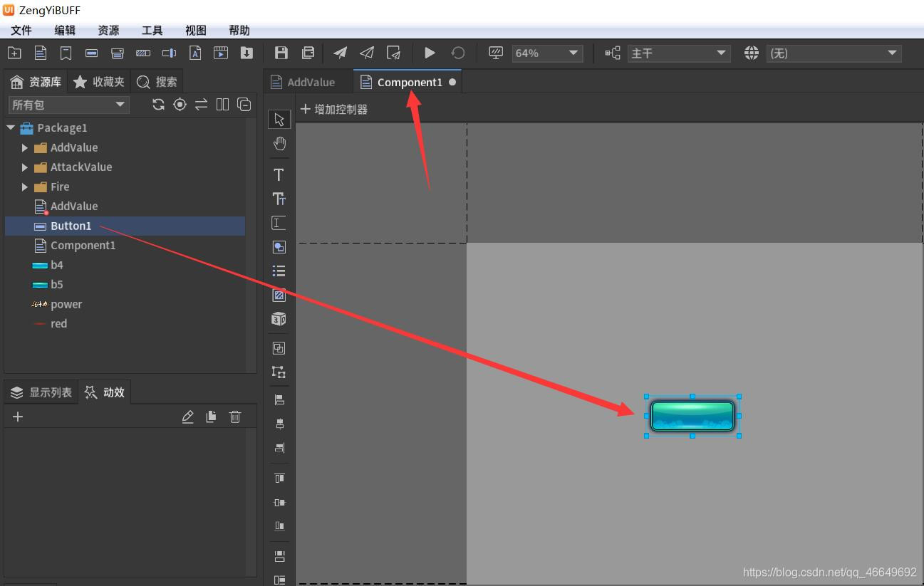Toggle two-column library view icon
Image resolution: width=924 pixels, height=586 pixels.
[x=223, y=105]
